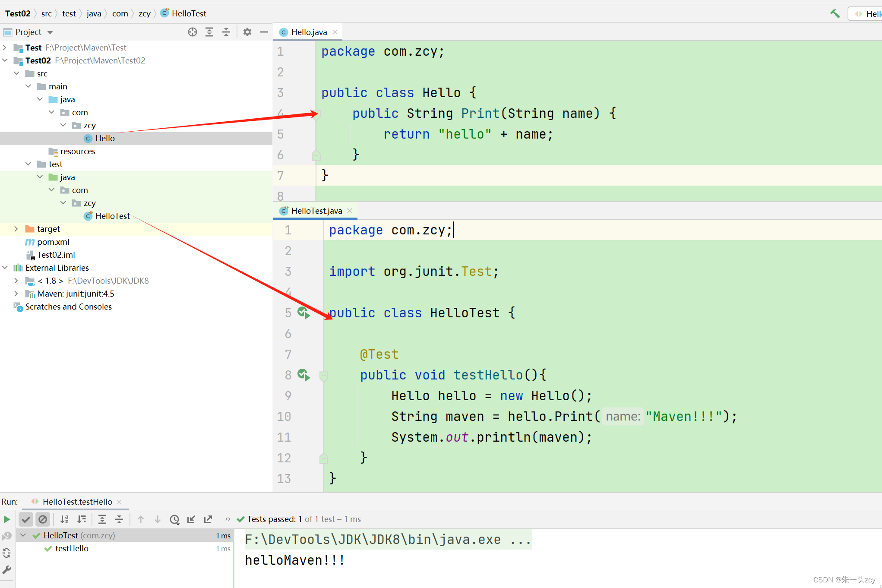The width and height of the screenshot is (882, 588).
Task: Open Project panel settings gear
Action: [x=247, y=32]
